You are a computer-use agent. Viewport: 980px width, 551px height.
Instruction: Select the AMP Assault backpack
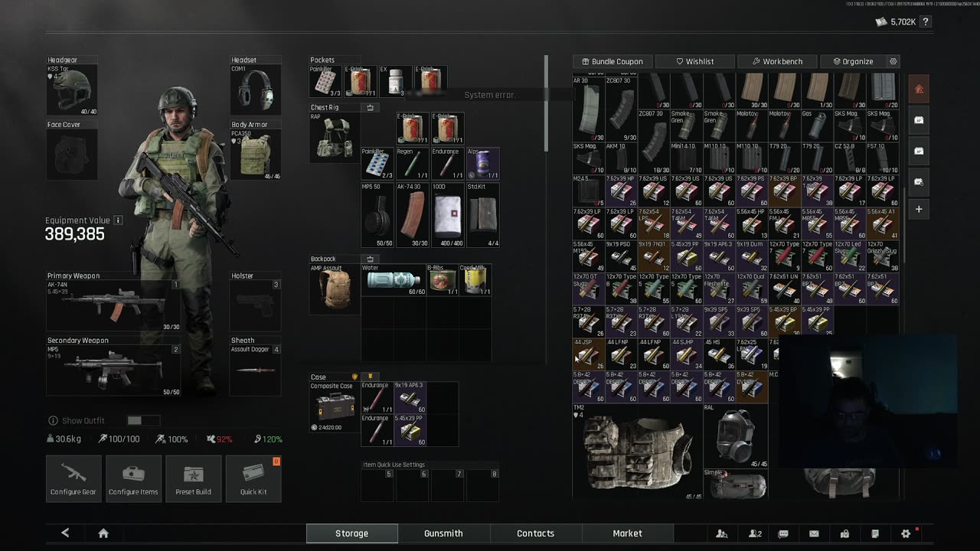point(334,289)
